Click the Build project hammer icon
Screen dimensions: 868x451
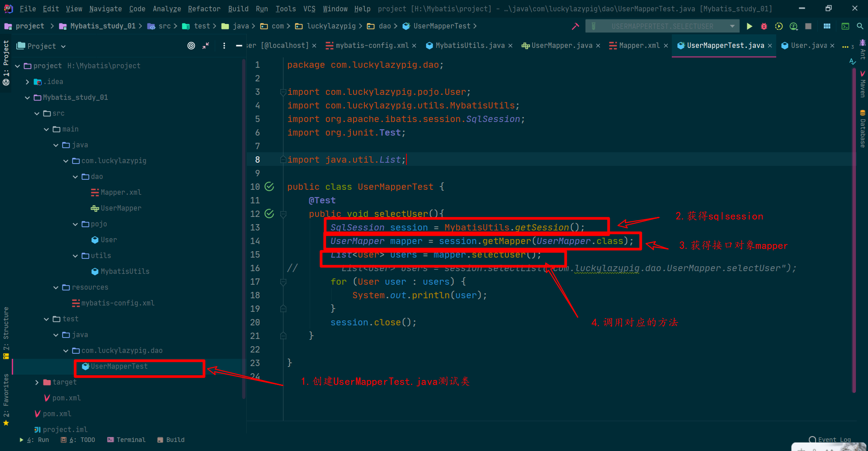(575, 26)
